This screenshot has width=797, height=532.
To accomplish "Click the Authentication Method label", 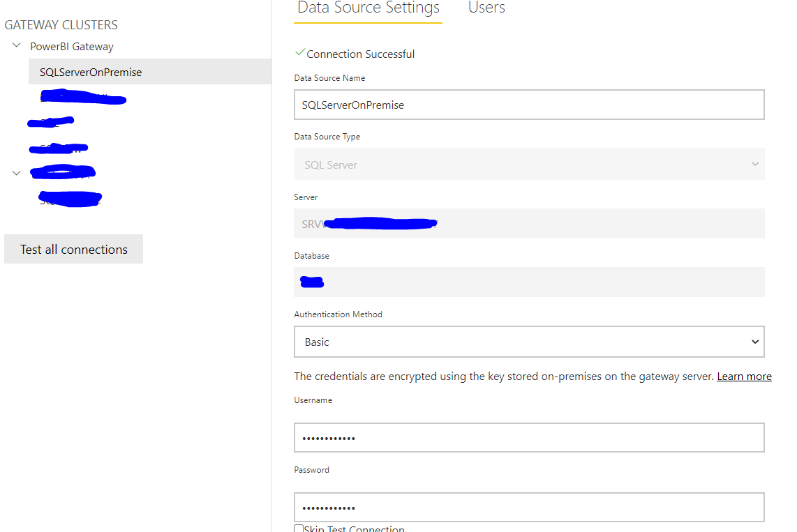I will click(338, 314).
